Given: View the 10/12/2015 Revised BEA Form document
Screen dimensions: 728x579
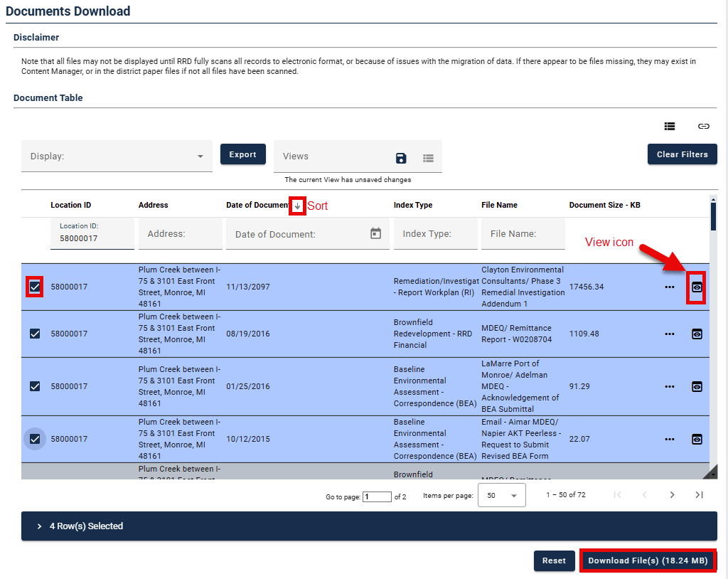Looking at the screenshot, I should point(697,439).
